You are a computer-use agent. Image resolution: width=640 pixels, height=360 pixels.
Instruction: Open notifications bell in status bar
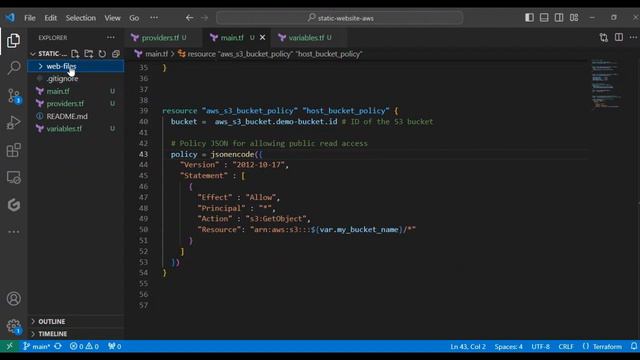[633, 346]
